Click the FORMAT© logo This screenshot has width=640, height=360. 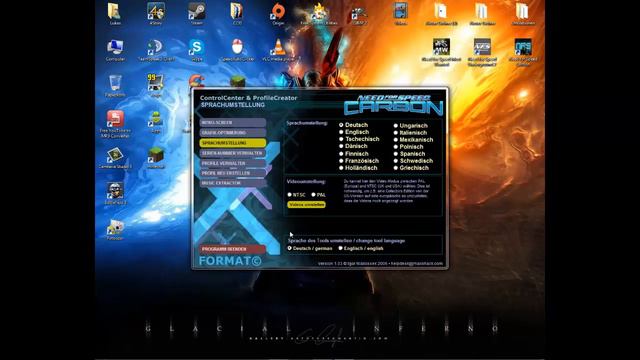tap(230, 261)
